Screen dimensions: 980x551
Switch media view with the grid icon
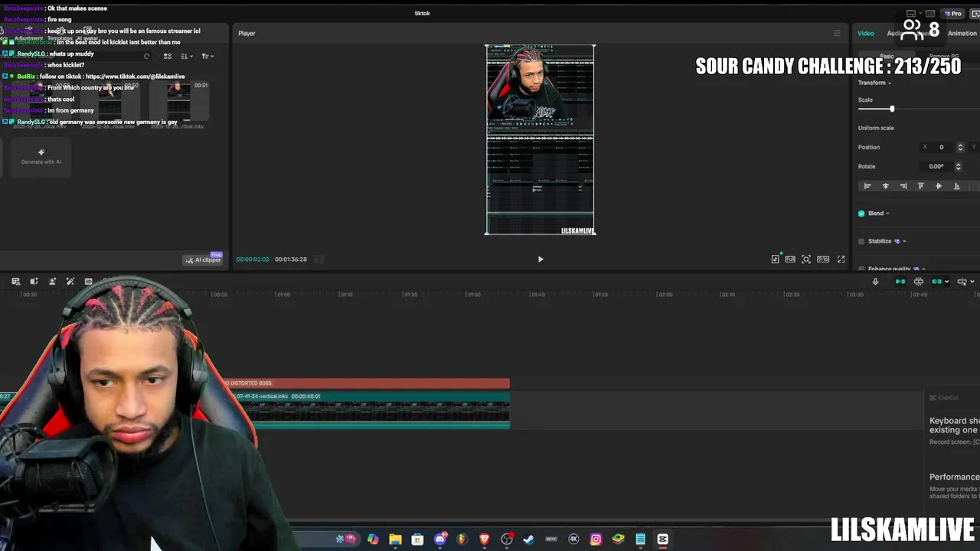click(167, 56)
